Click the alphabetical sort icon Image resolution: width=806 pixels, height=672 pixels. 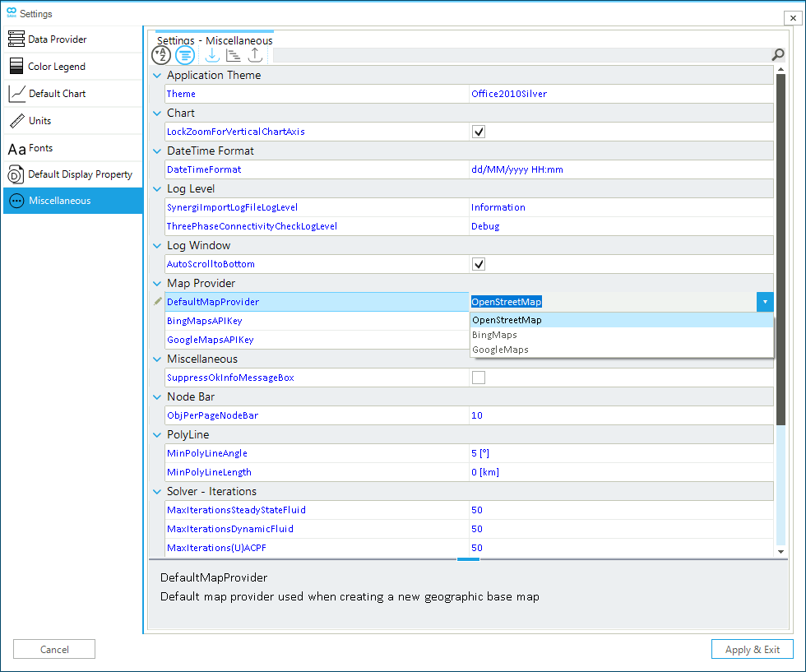point(161,55)
